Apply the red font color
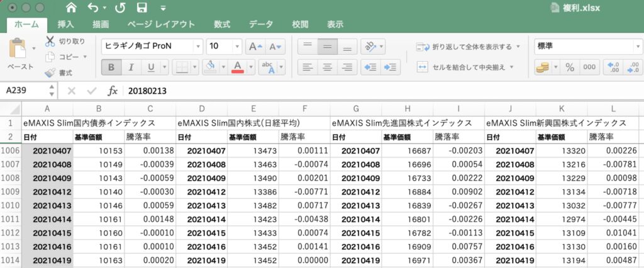The image size is (644, 268). pos(238,67)
